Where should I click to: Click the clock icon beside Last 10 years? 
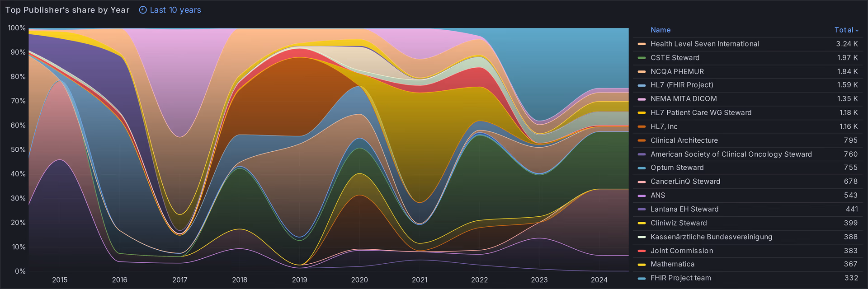(x=143, y=10)
